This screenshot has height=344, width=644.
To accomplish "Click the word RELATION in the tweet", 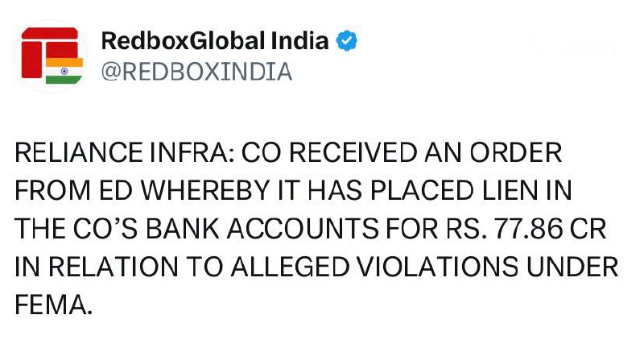I will (97, 269).
